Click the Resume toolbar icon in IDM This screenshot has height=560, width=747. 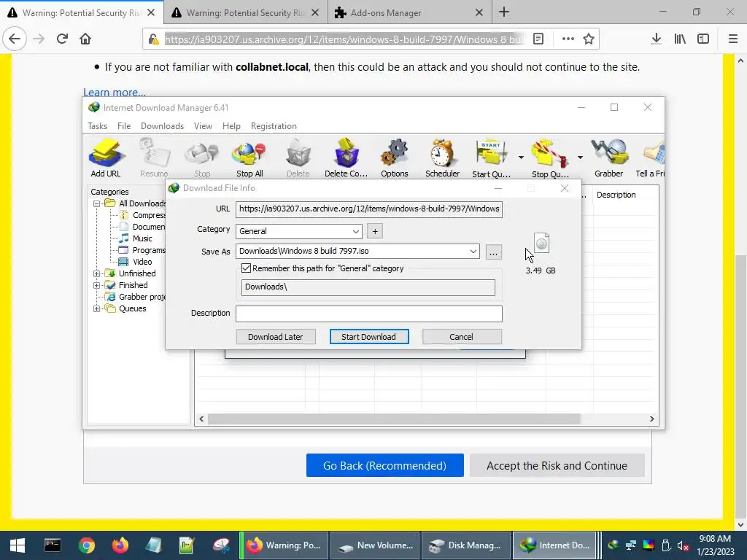154,158
